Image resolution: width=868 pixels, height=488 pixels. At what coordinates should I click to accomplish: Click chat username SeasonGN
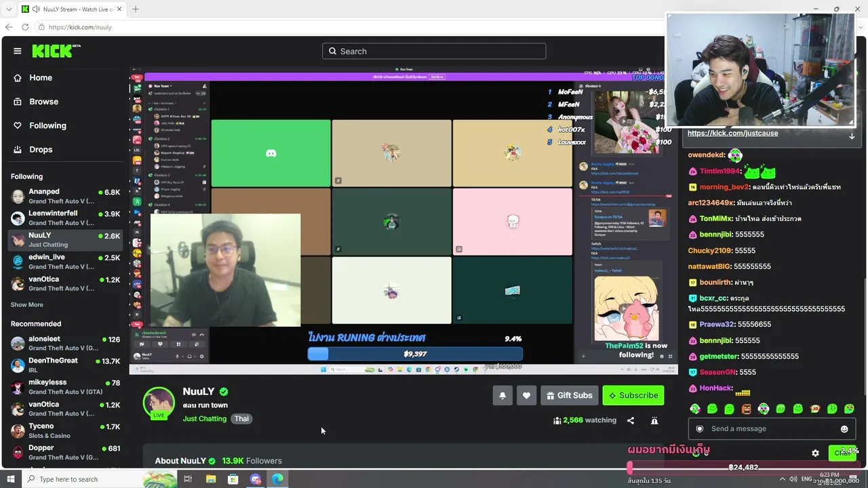(718, 372)
